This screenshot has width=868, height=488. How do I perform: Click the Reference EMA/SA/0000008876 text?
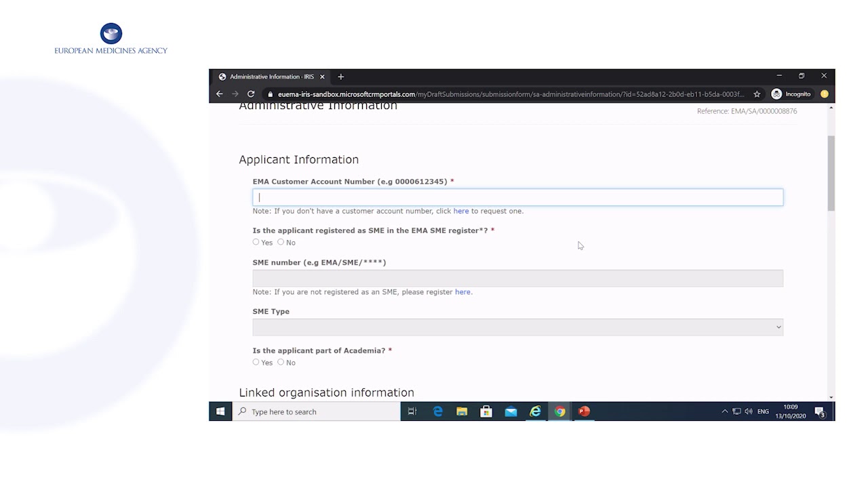click(747, 111)
